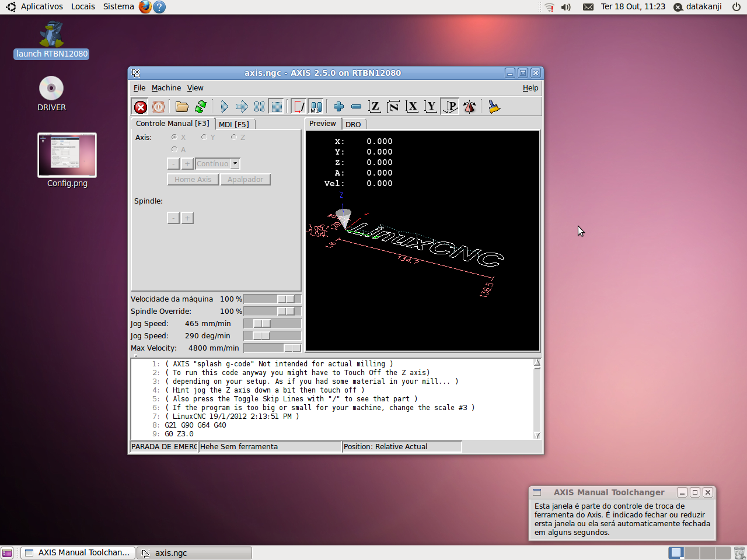Open the DRIVER disc desktop icon
The width and height of the screenshot is (747, 560).
coord(51,93)
